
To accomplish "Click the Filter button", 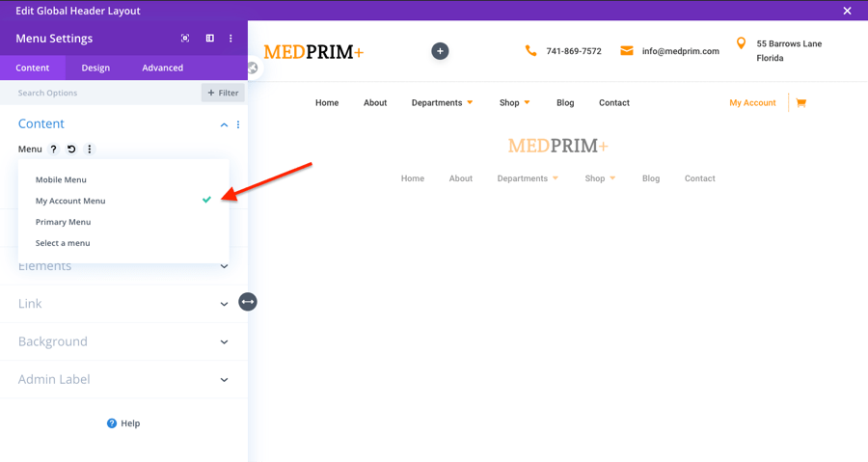I will point(223,93).
